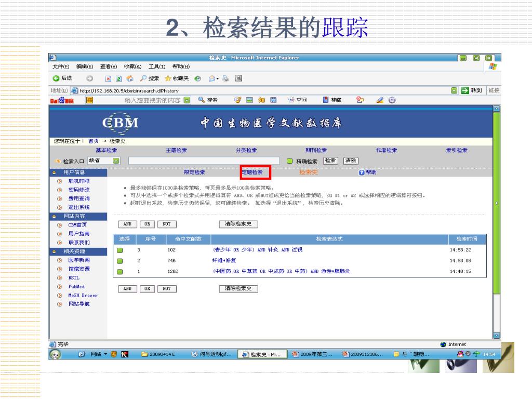Open the Mail icon dropdown arrow
The width and height of the screenshot is (532, 399).
[218, 79]
